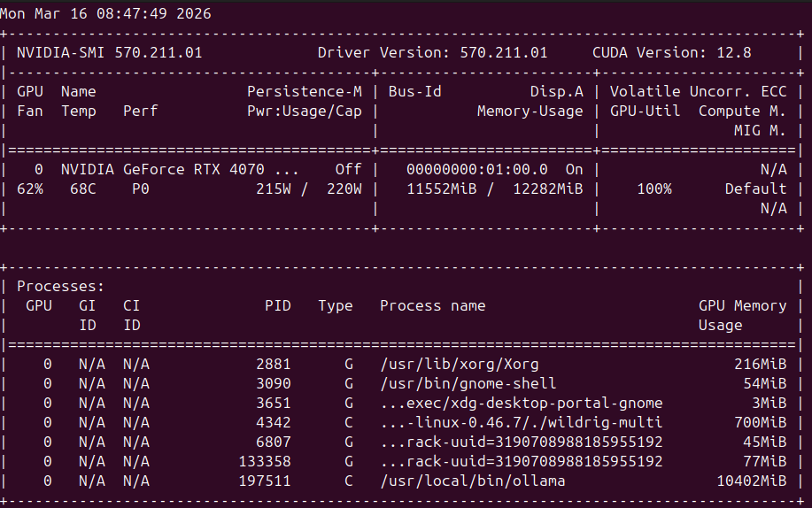Click the Disp.A column header
812x508 pixels.
pos(557,92)
